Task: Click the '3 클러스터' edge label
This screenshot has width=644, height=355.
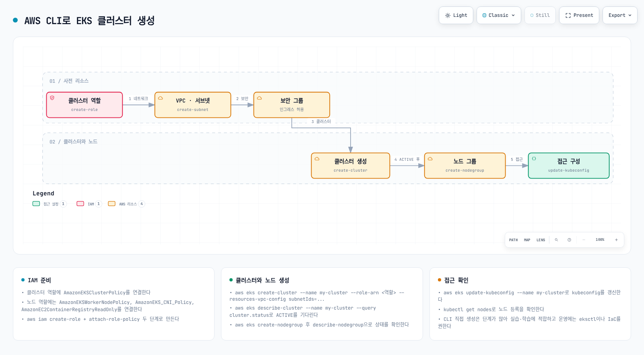Action: (321, 121)
